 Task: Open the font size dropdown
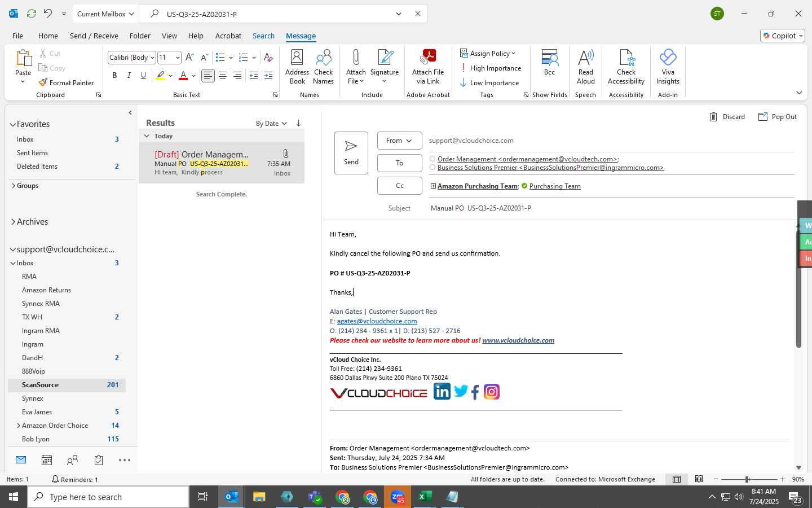point(178,58)
